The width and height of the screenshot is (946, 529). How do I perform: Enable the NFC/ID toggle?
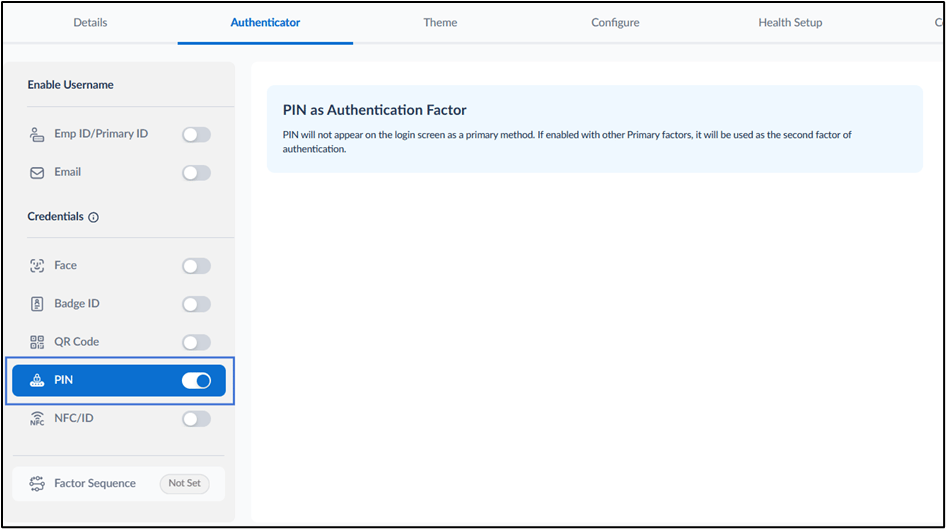(196, 419)
